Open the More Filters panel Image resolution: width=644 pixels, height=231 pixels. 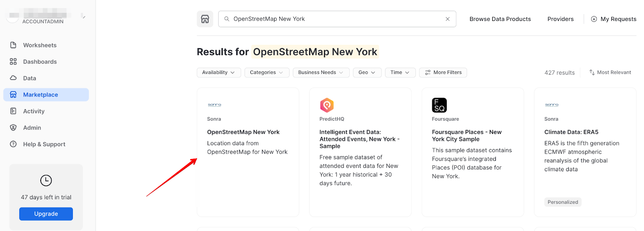443,72
